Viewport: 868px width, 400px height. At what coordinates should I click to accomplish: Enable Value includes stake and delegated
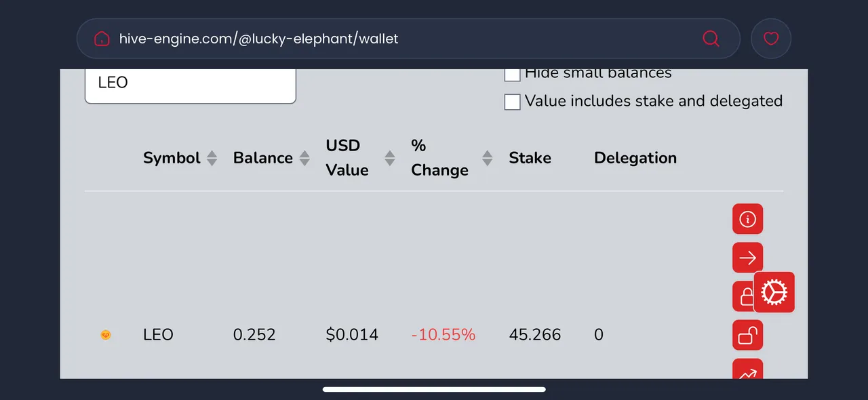click(512, 102)
